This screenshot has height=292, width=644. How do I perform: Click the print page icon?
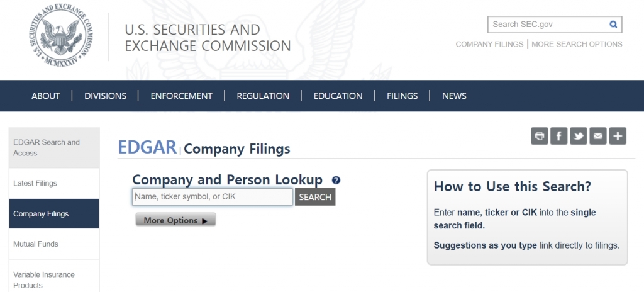coord(540,136)
